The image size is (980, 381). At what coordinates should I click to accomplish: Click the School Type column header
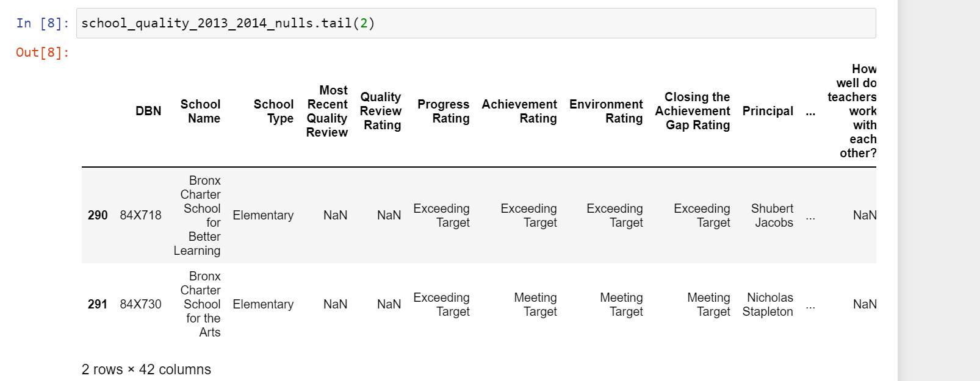(273, 111)
